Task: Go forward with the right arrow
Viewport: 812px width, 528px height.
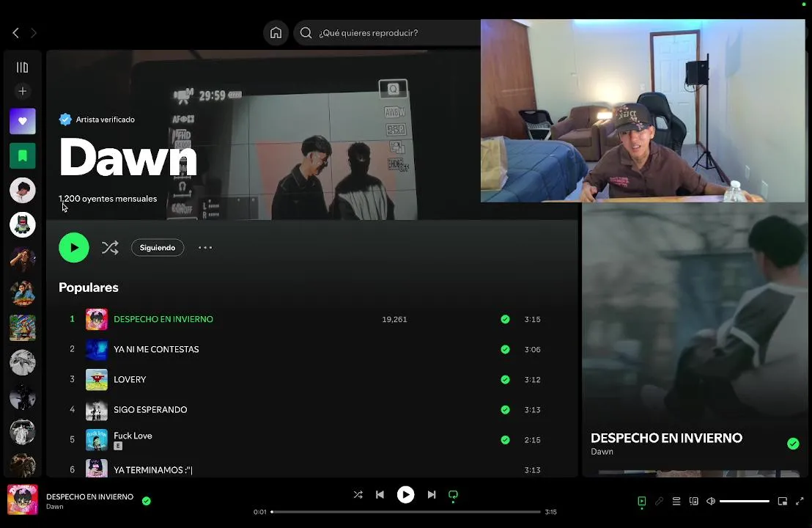Action: point(34,33)
